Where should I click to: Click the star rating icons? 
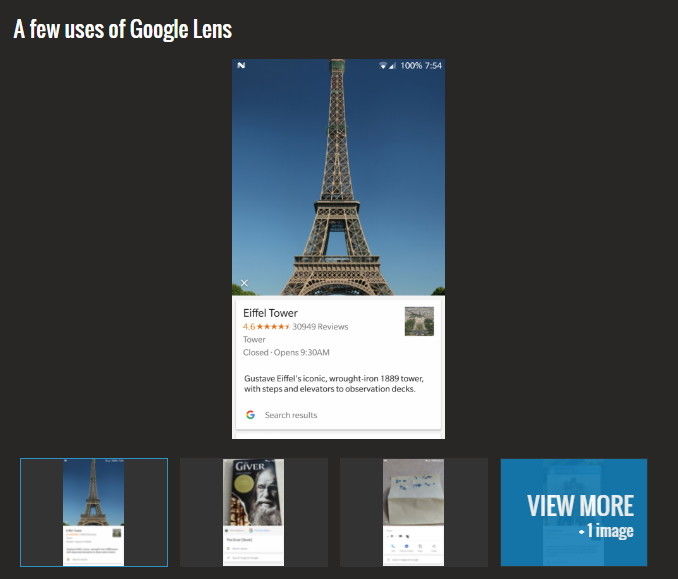273,326
